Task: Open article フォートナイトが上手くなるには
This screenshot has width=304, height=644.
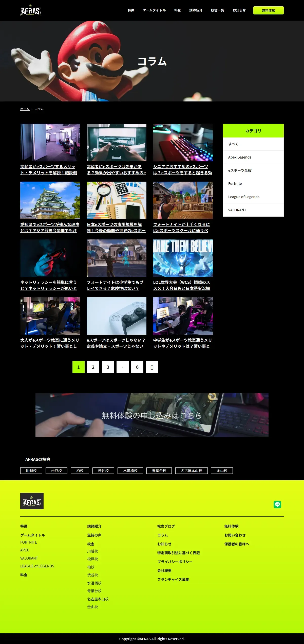Action: [x=181, y=228]
